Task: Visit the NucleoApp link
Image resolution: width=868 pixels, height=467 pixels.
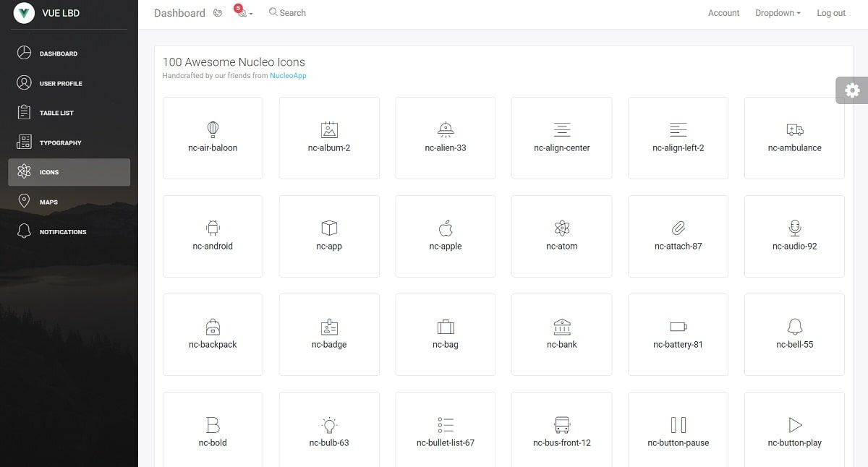Action: tap(289, 74)
